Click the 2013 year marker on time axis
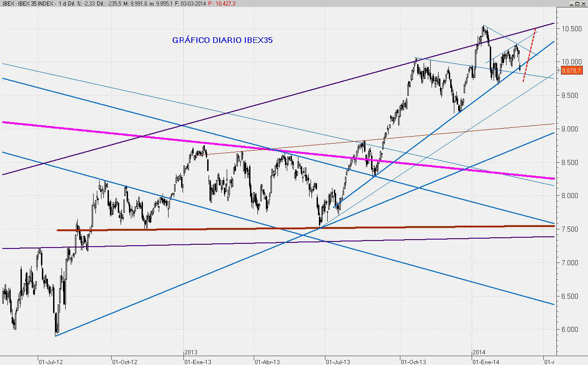Image resolution: width=588 pixels, height=365 pixels. 191,352
